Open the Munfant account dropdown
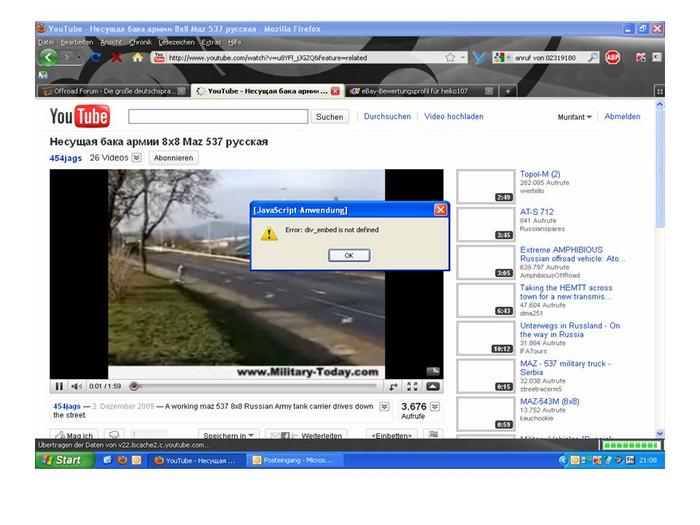The width and height of the screenshot is (700, 525). [x=574, y=117]
